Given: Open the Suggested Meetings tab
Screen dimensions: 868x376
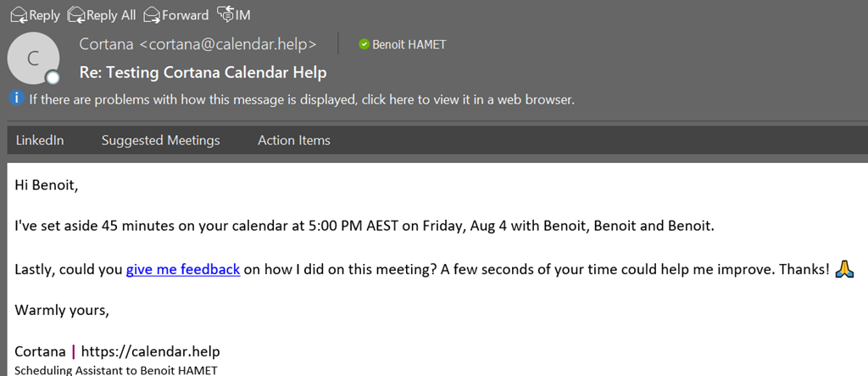Looking at the screenshot, I should pos(160,140).
